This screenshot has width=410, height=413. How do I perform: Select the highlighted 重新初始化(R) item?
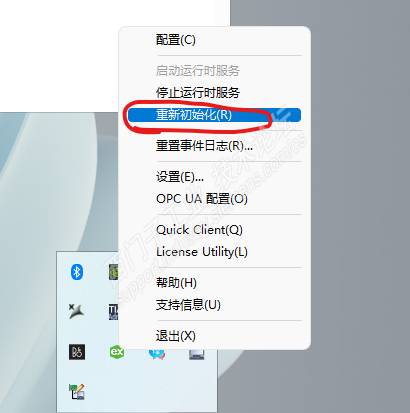point(213,115)
